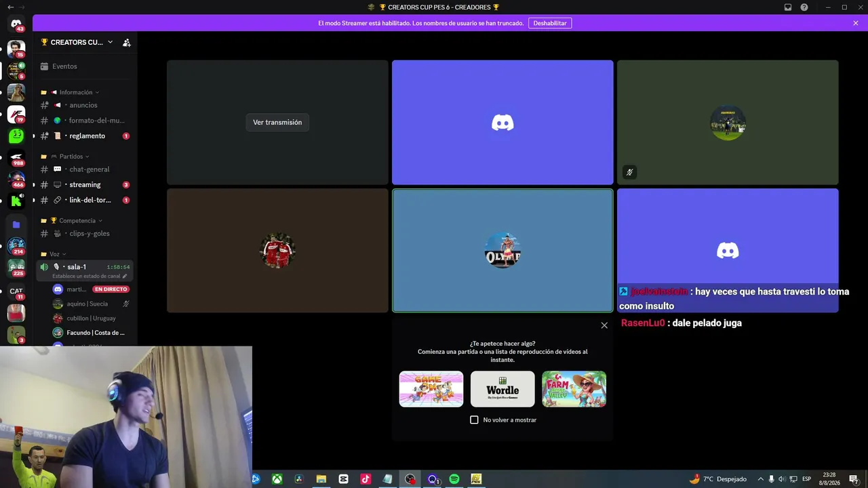Open the Discord inbox icon

coord(788,7)
